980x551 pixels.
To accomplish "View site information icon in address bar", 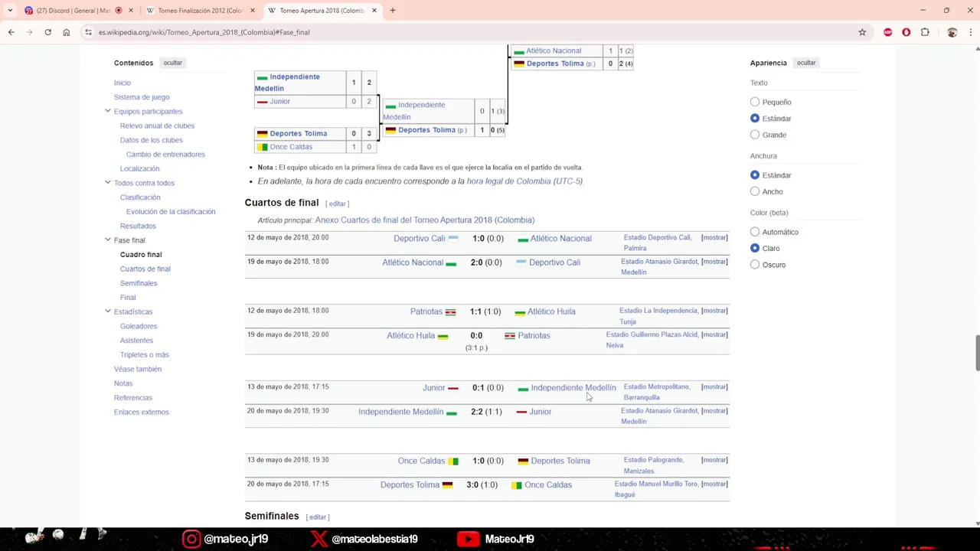I will click(89, 32).
